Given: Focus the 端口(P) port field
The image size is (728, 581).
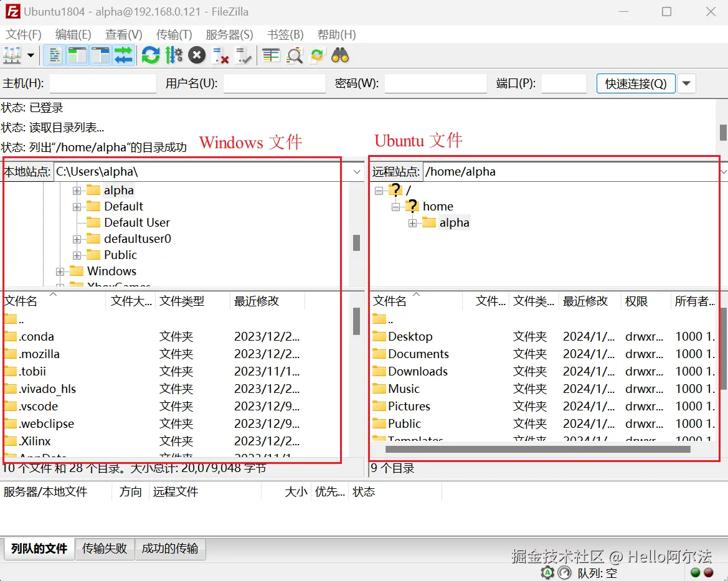Looking at the screenshot, I should tap(564, 83).
